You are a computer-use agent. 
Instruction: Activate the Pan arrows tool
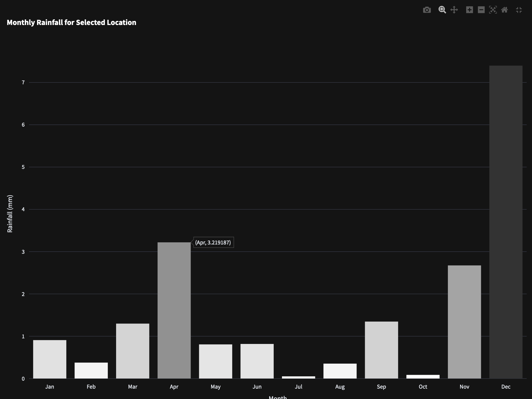tap(454, 10)
